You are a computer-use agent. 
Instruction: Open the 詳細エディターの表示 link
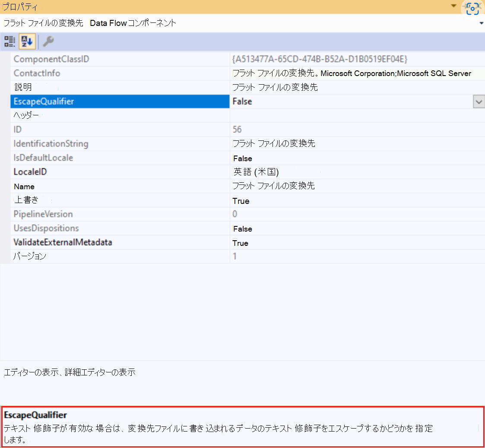pyautogui.click(x=100, y=372)
